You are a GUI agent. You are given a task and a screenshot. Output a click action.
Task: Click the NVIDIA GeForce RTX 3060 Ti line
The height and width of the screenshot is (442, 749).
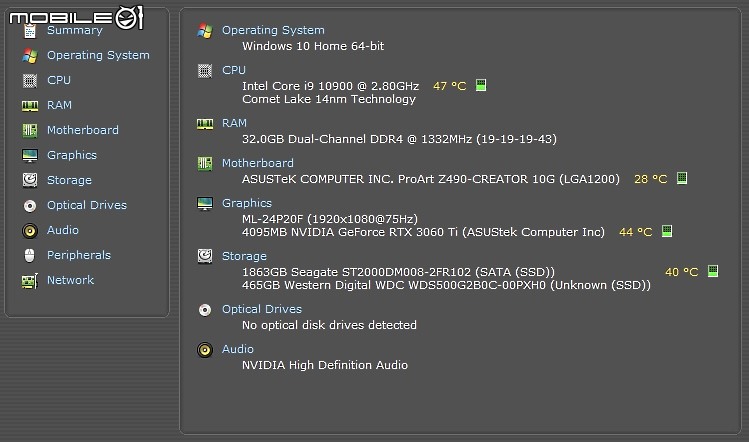tap(423, 232)
